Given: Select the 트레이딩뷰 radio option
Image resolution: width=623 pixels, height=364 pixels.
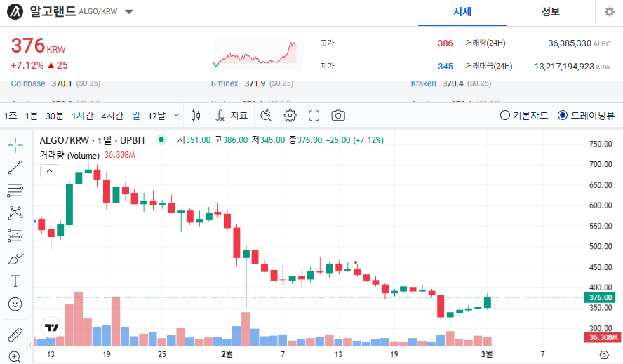Looking at the screenshot, I should 586,115.
